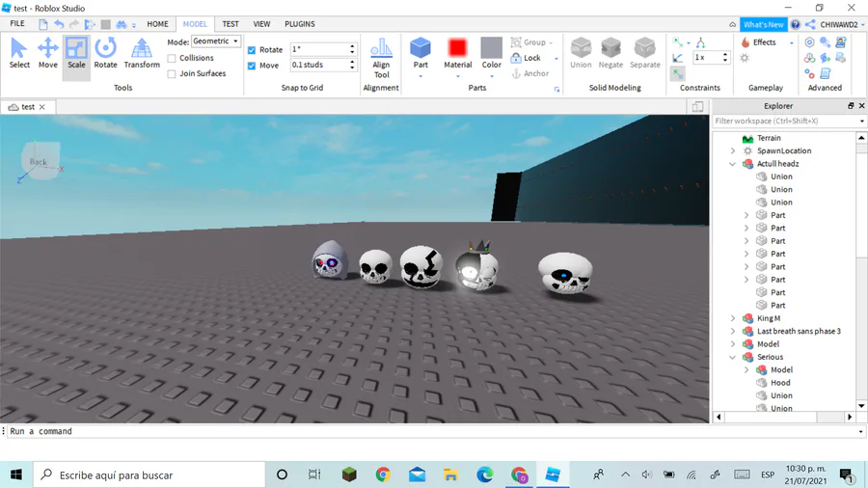The image size is (868, 488).
Task: Switch to the HOME tab
Action: [157, 24]
